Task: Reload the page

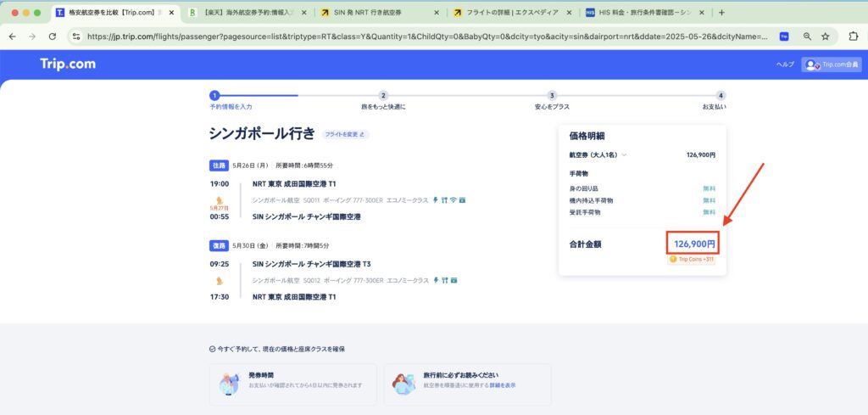Action: pyautogui.click(x=52, y=36)
